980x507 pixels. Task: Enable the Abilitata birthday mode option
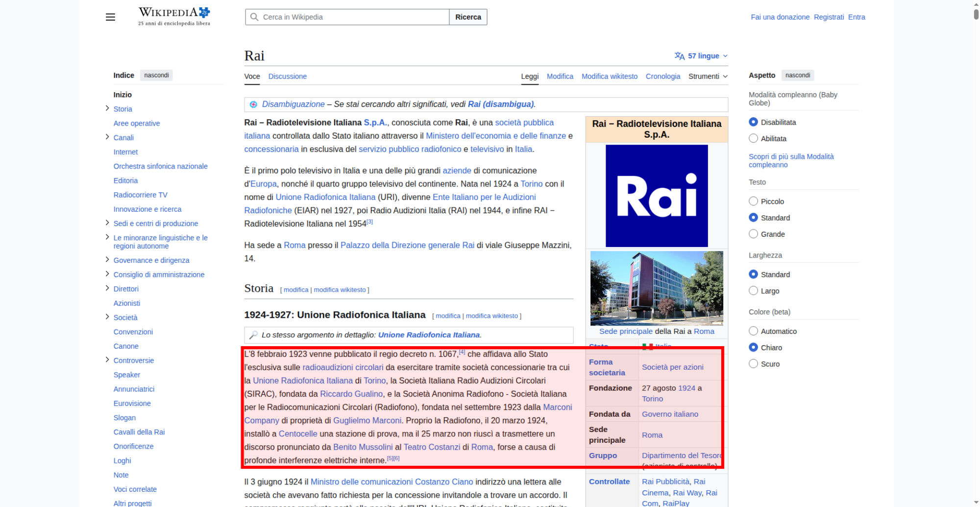[x=753, y=139]
